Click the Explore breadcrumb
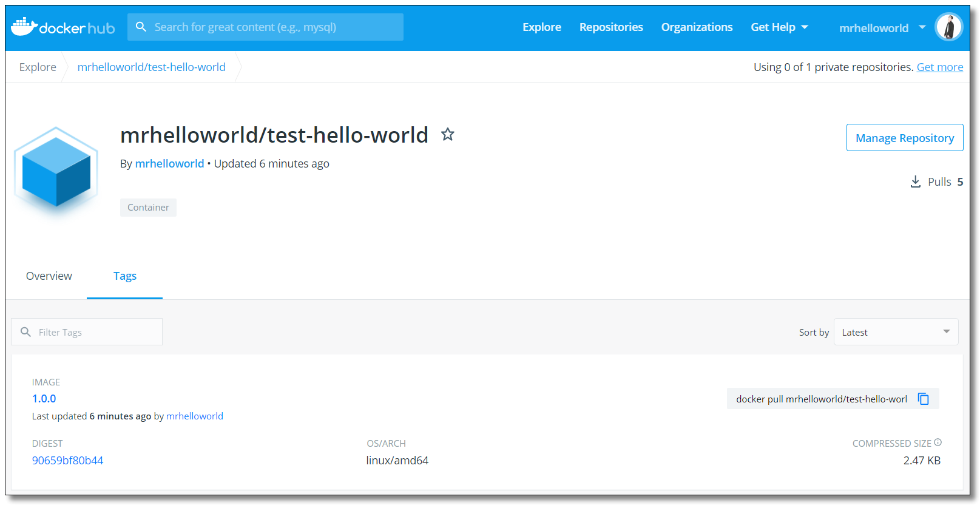Screen dimensions: 980x505 [x=38, y=67]
